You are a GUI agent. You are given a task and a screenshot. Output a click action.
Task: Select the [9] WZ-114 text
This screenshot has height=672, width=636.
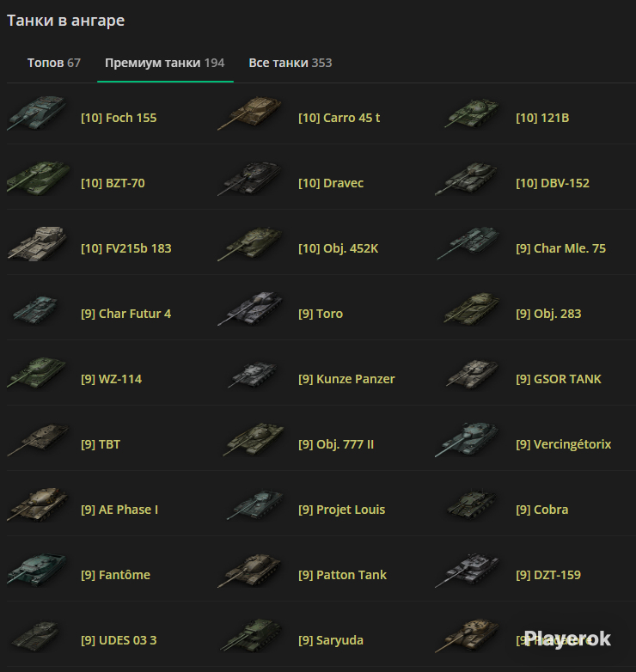[112, 379]
